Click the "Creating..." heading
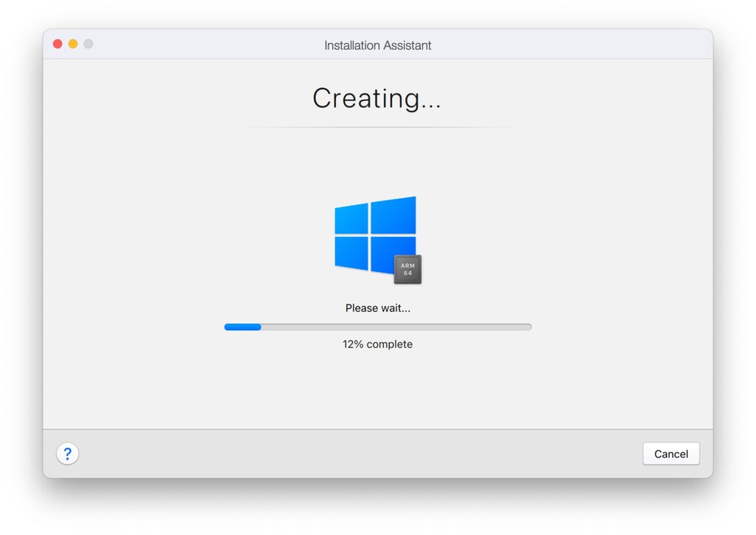The width and height of the screenshot is (756, 535). (x=377, y=98)
